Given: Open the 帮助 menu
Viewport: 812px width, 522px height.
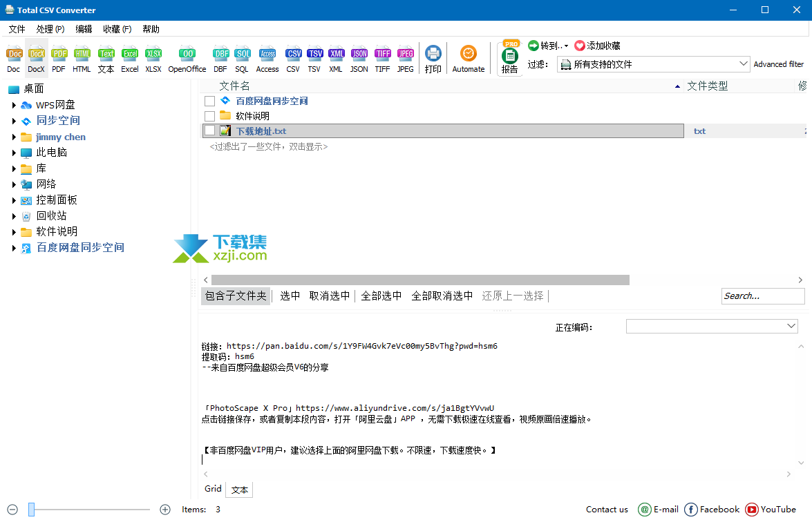Looking at the screenshot, I should click(x=151, y=29).
